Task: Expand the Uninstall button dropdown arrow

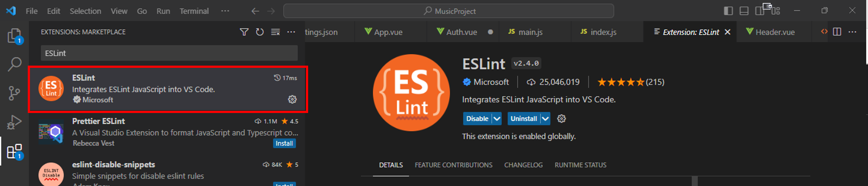Action: pos(545,119)
